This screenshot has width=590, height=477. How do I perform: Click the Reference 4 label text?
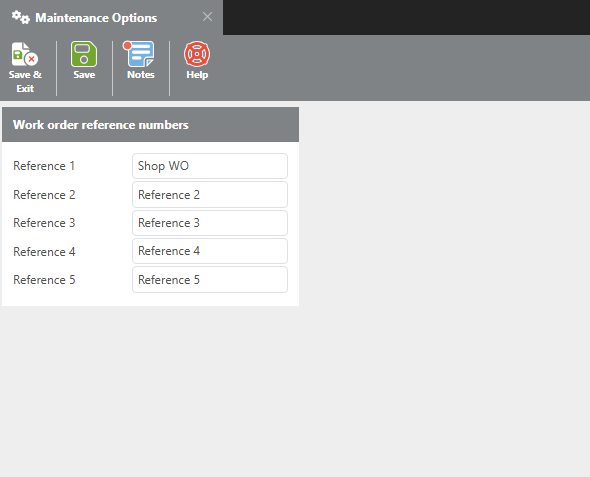pos(44,251)
